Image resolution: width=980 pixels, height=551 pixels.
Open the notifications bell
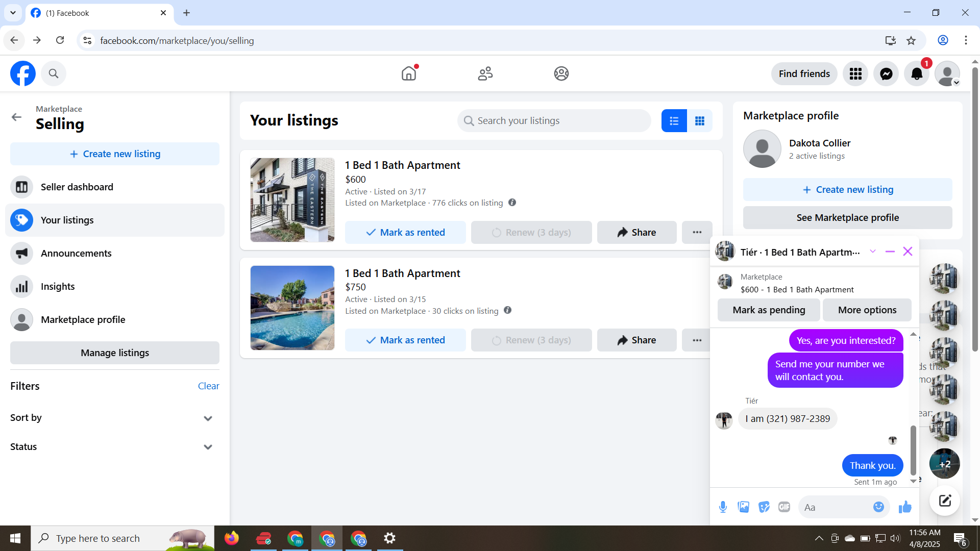click(917, 74)
